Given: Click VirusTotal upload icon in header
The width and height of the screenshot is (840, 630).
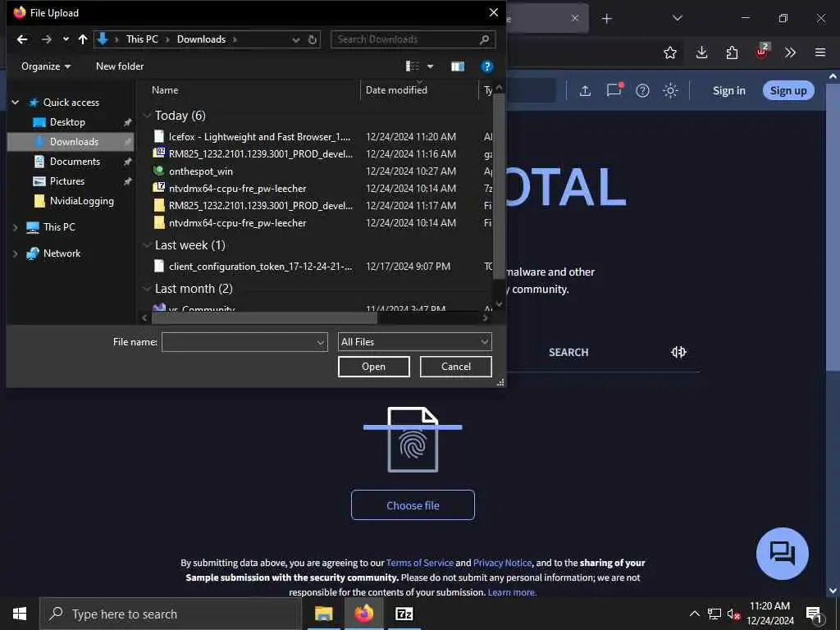Looking at the screenshot, I should 585,91.
